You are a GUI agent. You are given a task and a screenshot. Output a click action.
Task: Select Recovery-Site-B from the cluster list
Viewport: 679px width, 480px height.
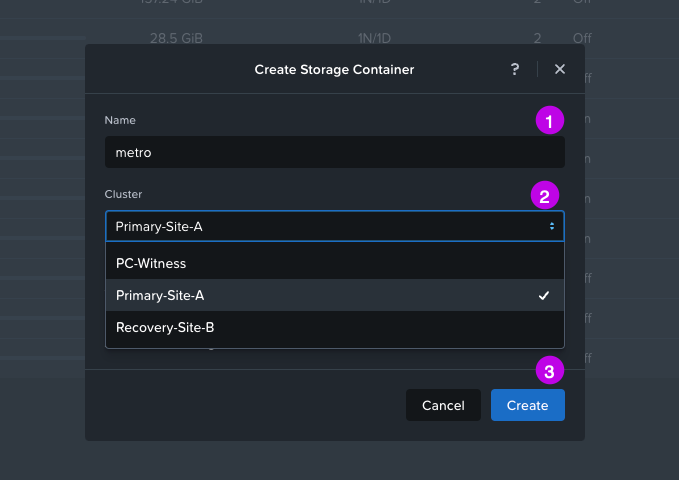pyautogui.click(x=334, y=328)
